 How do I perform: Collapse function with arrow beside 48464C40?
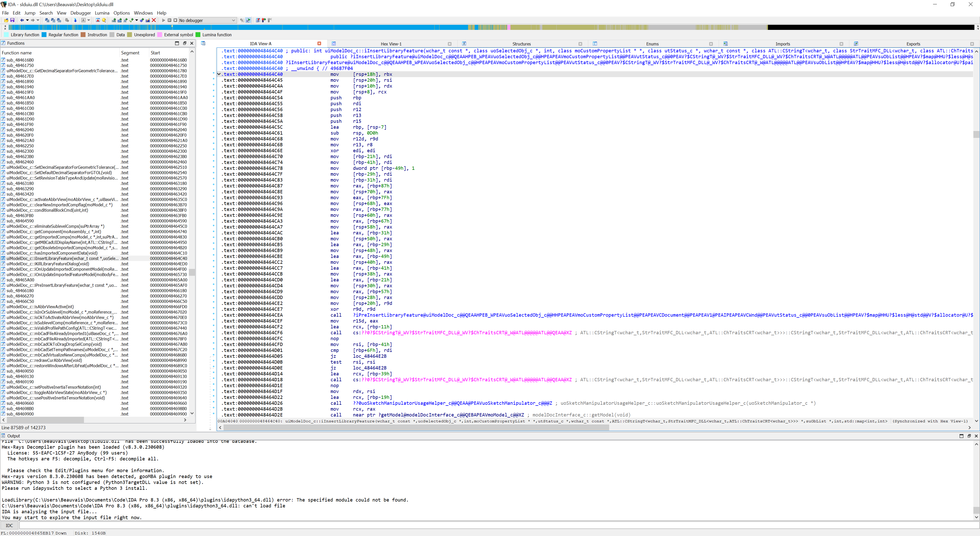(x=219, y=74)
